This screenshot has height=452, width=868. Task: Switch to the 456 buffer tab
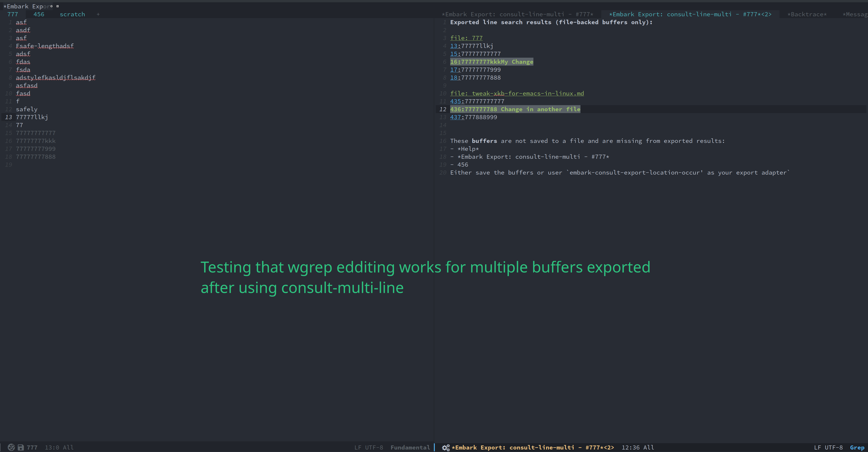point(39,14)
